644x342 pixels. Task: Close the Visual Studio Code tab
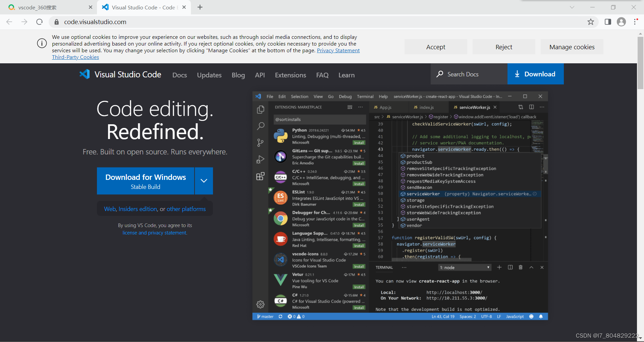point(184,7)
